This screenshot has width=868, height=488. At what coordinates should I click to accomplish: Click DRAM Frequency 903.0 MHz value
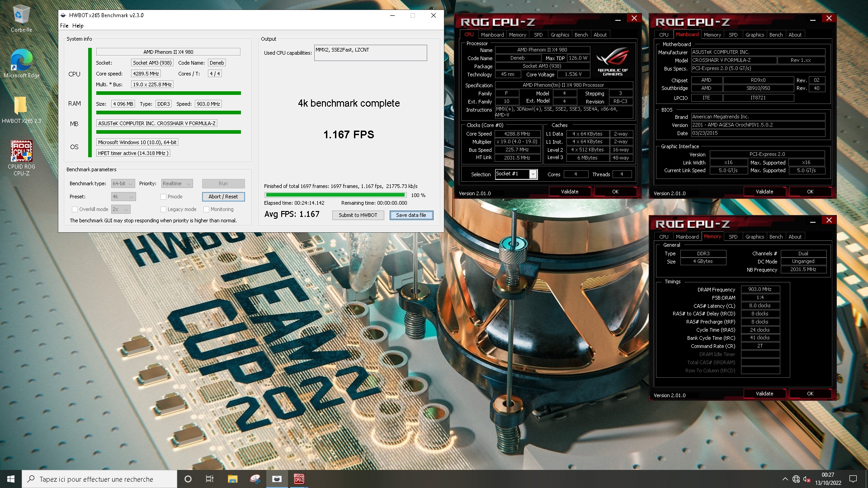click(760, 289)
